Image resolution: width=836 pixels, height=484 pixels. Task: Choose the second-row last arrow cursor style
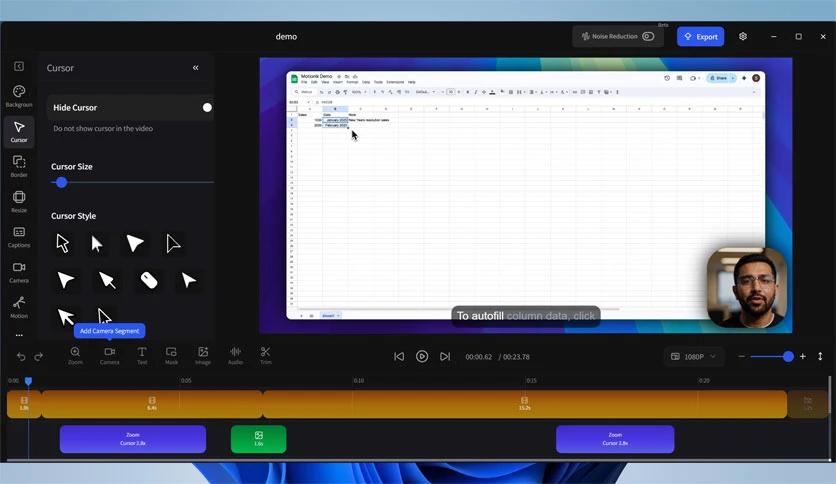coord(188,280)
